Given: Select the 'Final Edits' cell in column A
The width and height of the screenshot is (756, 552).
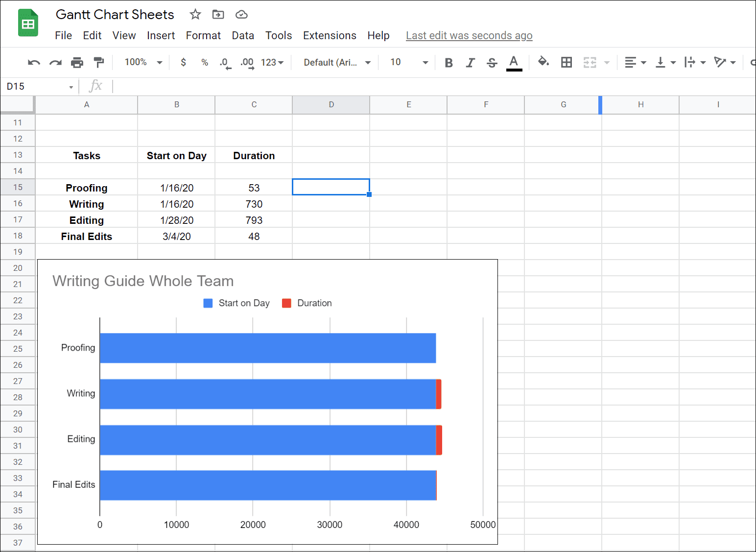Looking at the screenshot, I should tap(87, 236).
